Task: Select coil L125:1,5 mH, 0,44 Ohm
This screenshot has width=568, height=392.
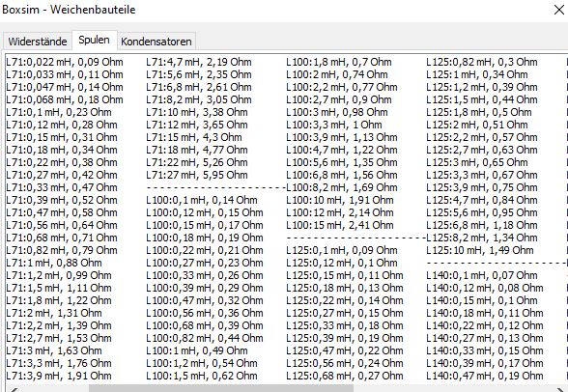Action: pyautogui.click(x=482, y=99)
